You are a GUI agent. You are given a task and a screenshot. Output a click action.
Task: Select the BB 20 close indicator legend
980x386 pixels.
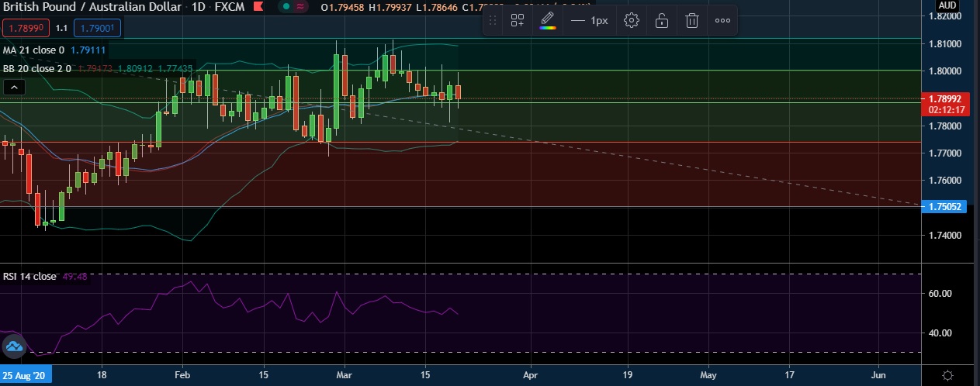(x=37, y=68)
